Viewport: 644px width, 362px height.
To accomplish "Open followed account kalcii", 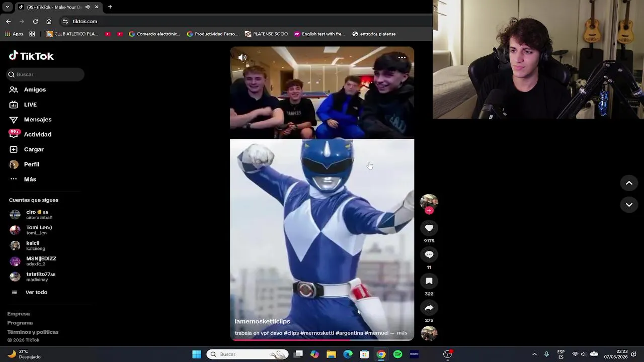I will pos(28,245).
